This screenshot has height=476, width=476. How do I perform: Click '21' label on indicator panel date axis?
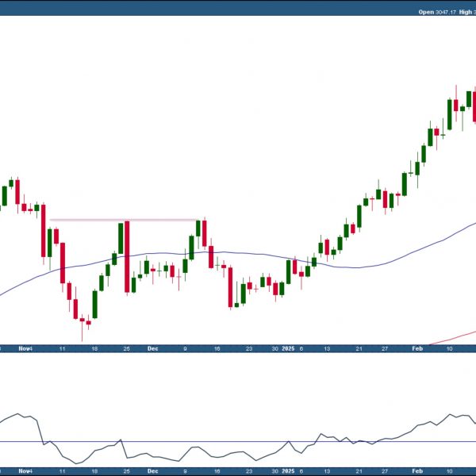[359, 471]
